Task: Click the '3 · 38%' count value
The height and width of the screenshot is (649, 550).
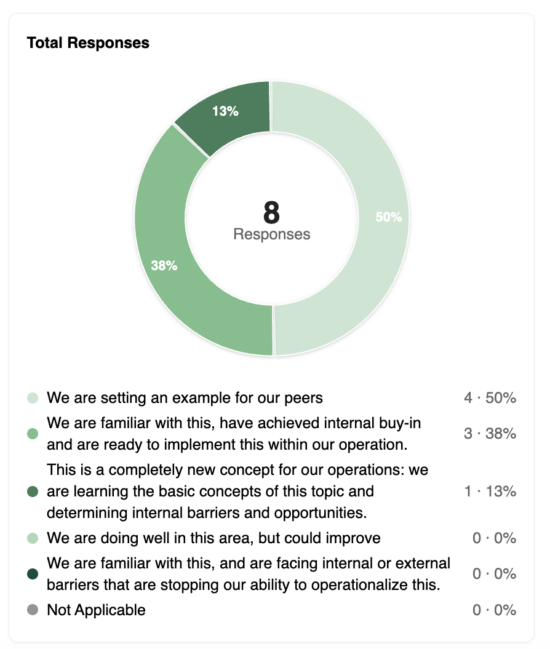Action: tap(490, 434)
